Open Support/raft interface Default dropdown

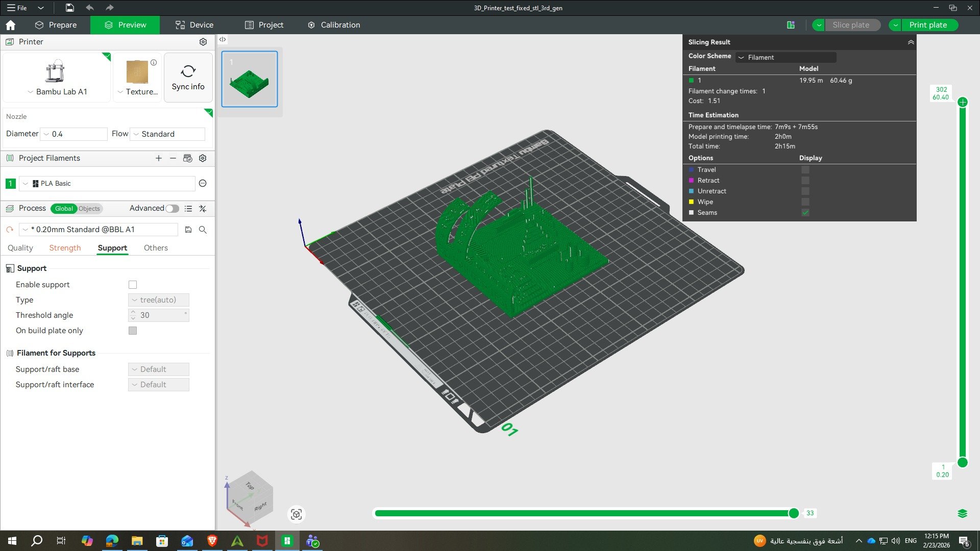pos(159,385)
